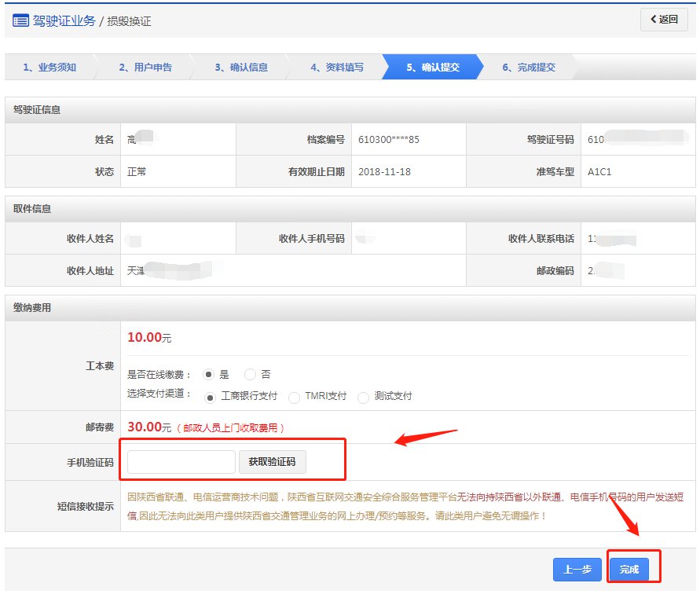The height and width of the screenshot is (594, 700).
Task: Select 是 for online payment
Action: (x=209, y=375)
